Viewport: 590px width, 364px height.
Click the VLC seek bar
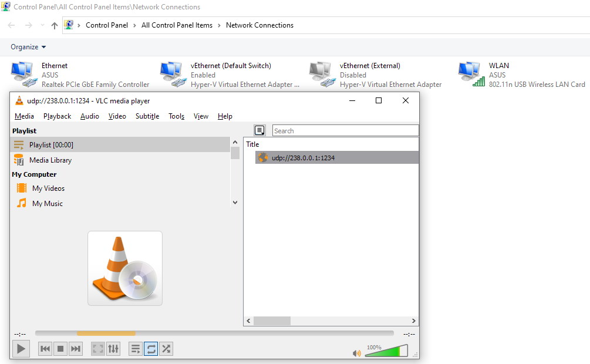(214, 333)
